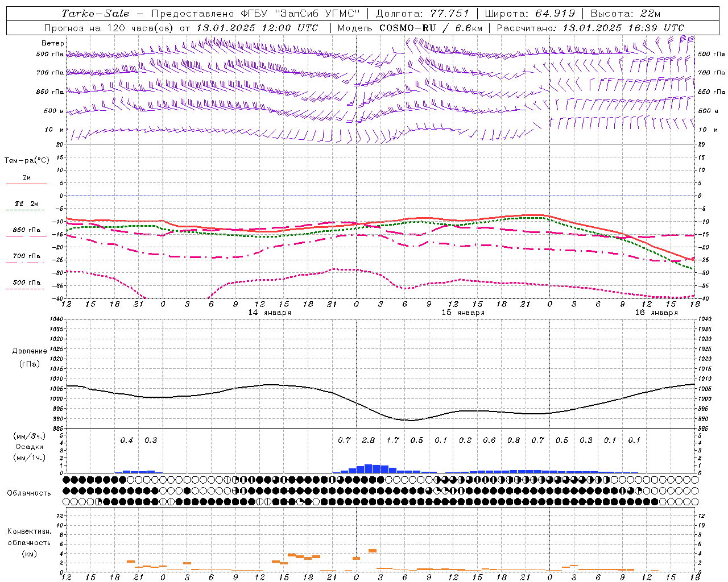The image size is (728, 582).
Task: Click the 'Облачность' cloud cover label
Action: tap(29, 493)
